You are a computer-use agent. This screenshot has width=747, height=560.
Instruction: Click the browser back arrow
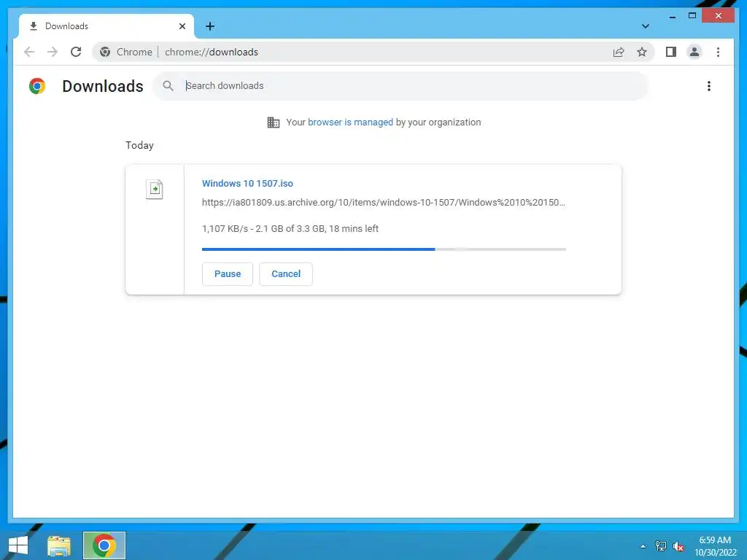(x=29, y=52)
